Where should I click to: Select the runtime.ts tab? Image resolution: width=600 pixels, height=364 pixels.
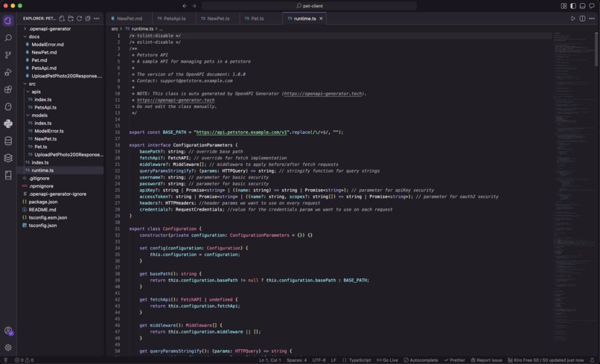304,19
